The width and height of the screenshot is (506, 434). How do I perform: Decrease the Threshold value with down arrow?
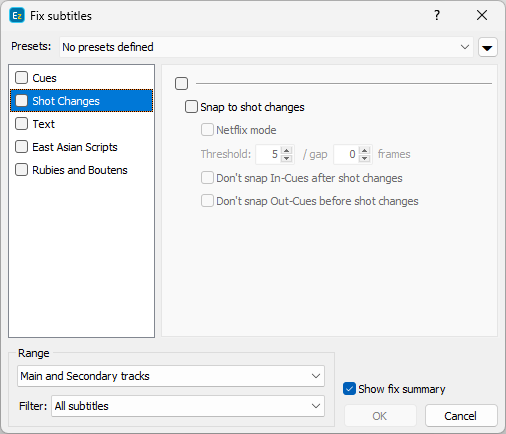[287, 158]
